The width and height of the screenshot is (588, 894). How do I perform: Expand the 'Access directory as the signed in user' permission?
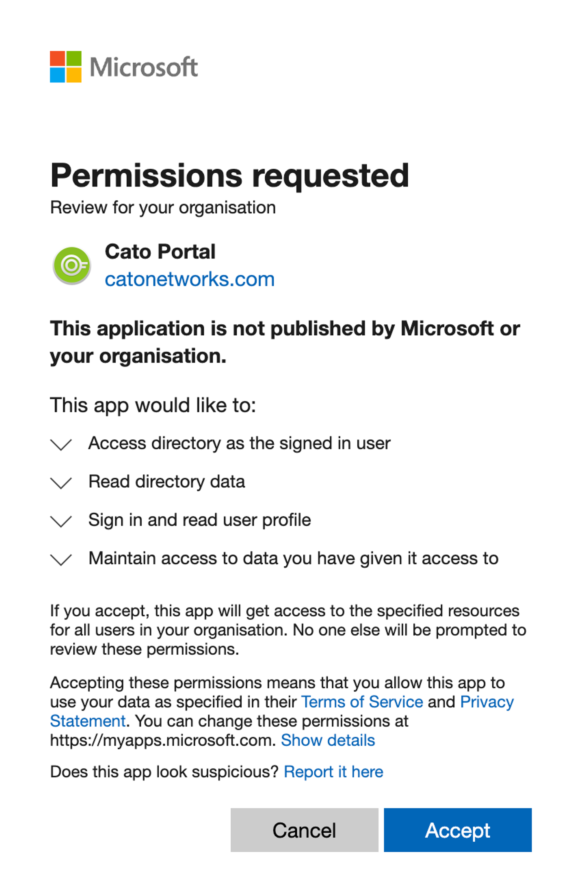[61, 445]
